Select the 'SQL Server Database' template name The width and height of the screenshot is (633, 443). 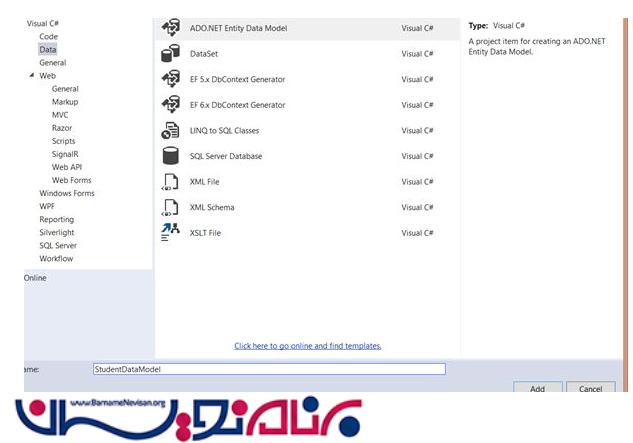tap(226, 156)
